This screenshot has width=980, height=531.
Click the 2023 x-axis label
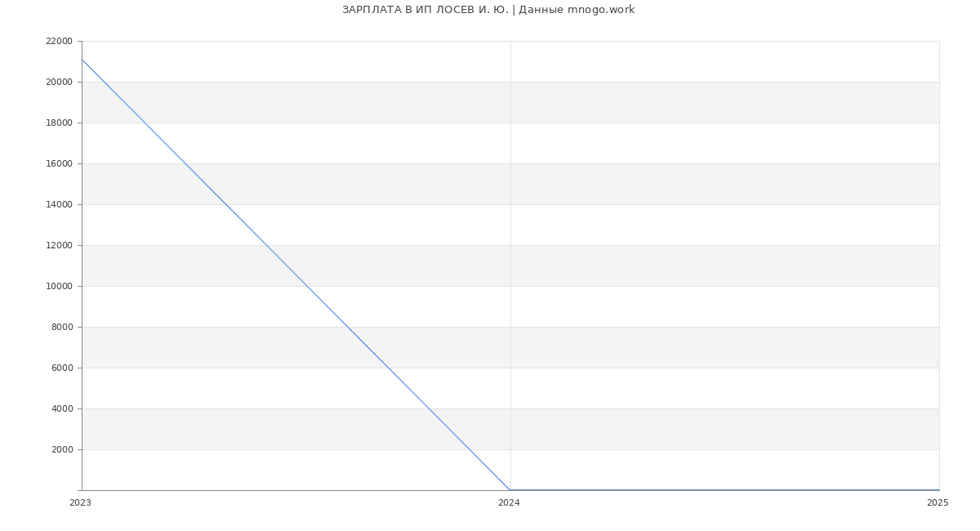(80, 503)
